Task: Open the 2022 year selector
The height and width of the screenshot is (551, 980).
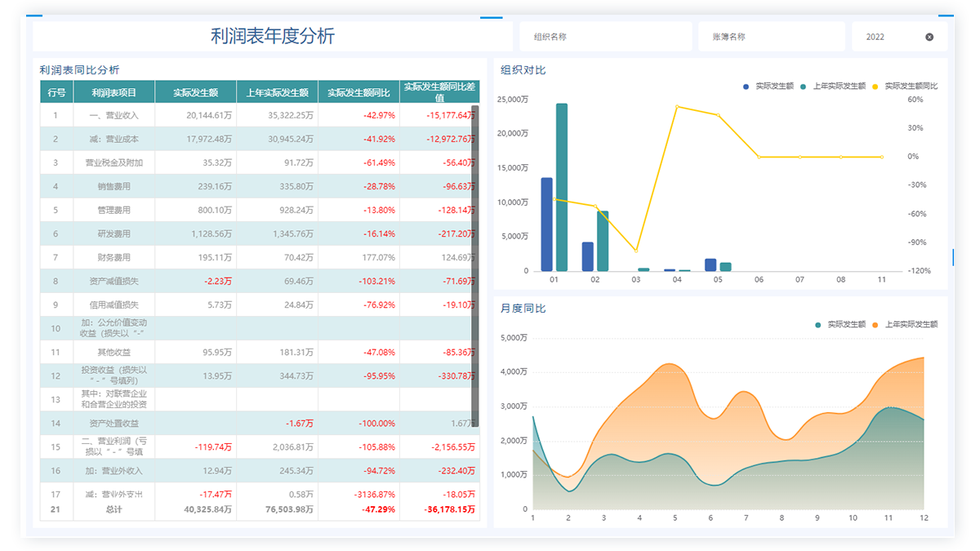Action: 886,37
